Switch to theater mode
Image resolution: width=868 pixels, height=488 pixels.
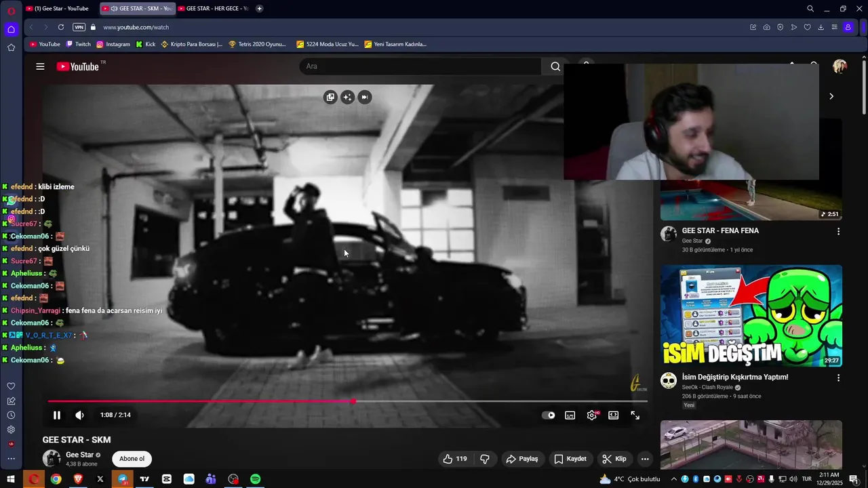pyautogui.click(x=614, y=415)
